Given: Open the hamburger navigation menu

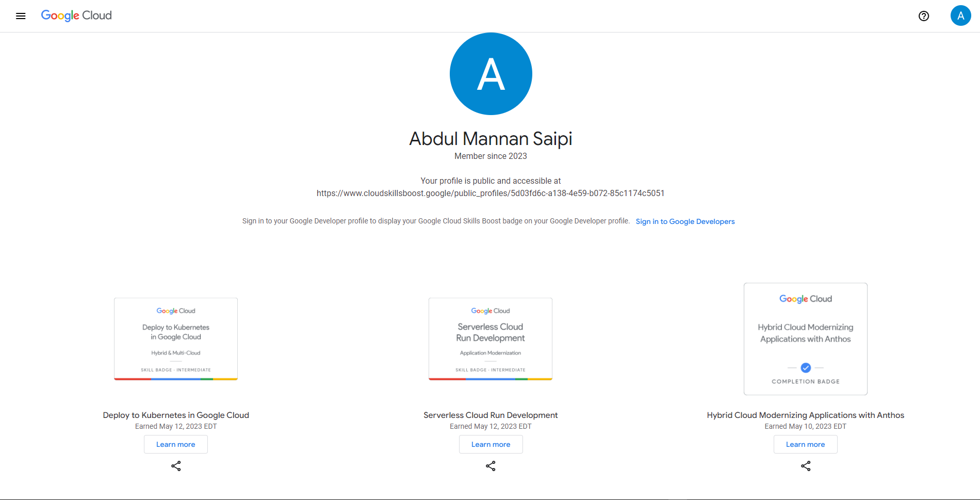Looking at the screenshot, I should (x=21, y=16).
